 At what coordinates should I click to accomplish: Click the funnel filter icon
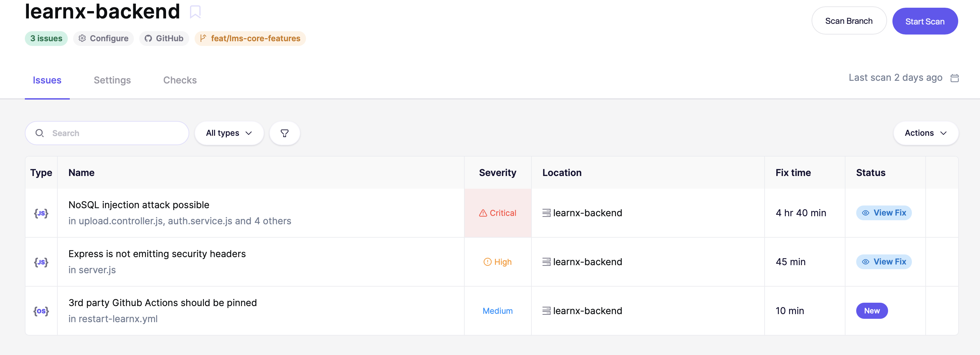(284, 133)
